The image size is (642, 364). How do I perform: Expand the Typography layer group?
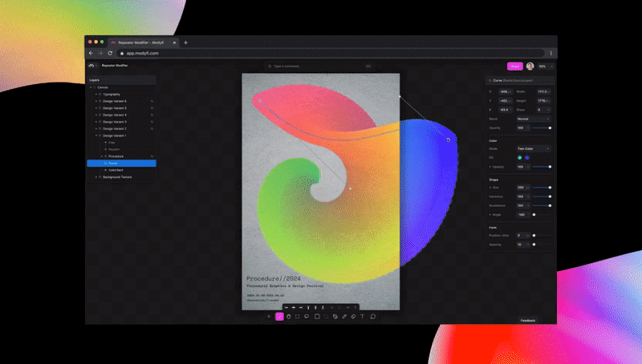[x=96, y=94]
